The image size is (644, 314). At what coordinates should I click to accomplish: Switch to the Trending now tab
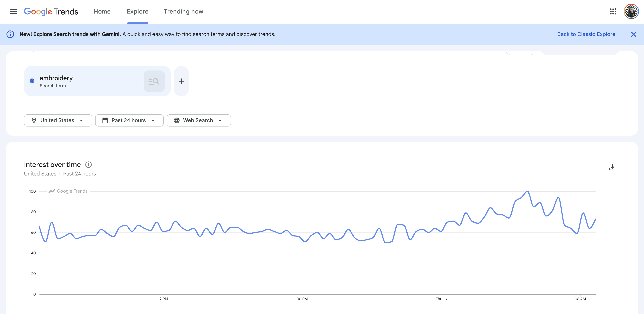point(183,11)
